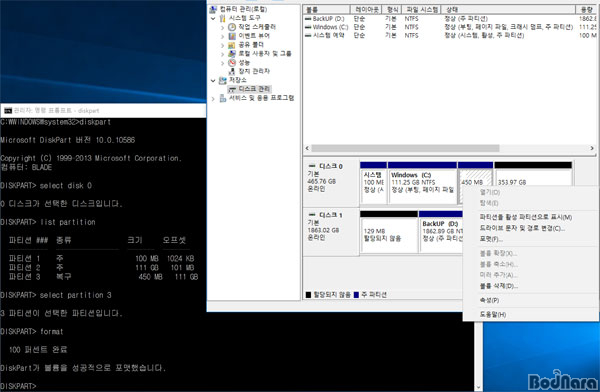The width and height of the screenshot is (600, 392).
Task: Click the 'list partition' command text
Action: pos(68,222)
